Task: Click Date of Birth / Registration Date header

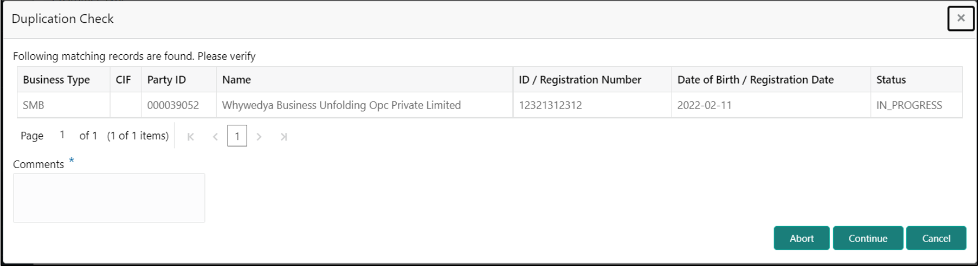Action: coord(755,80)
